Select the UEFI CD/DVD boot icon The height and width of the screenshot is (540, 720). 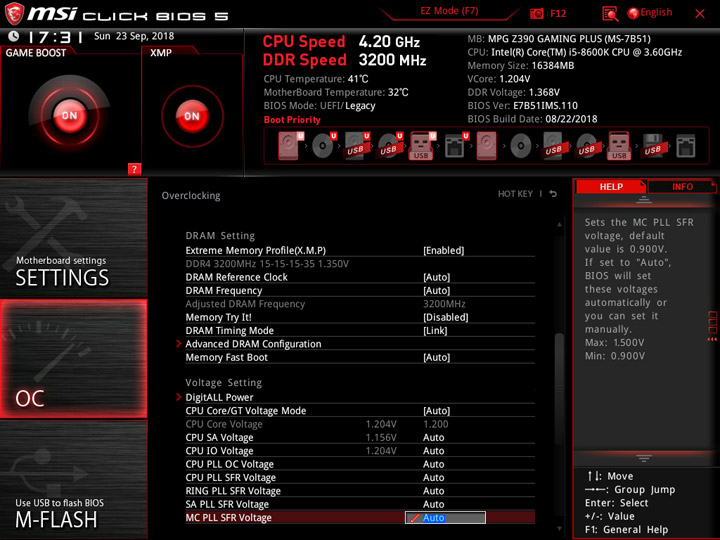[324, 146]
